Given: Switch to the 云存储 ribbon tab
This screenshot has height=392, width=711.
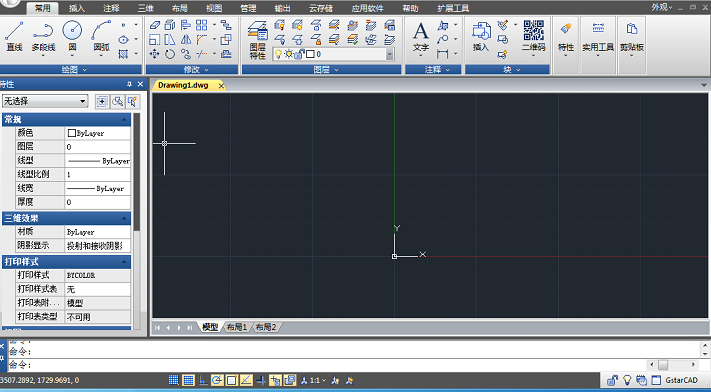Looking at the screenshot, I should point(320,8).
